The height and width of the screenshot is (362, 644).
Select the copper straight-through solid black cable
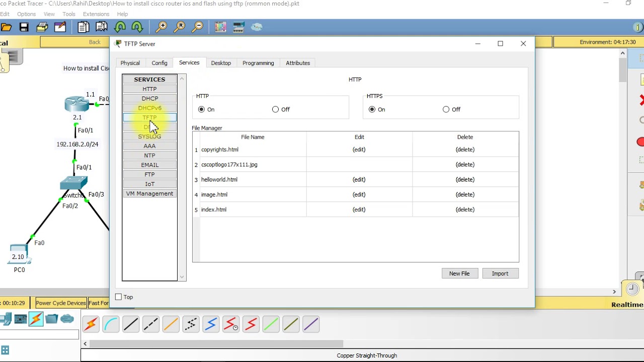pyautogui.click(x=131, y=324)
